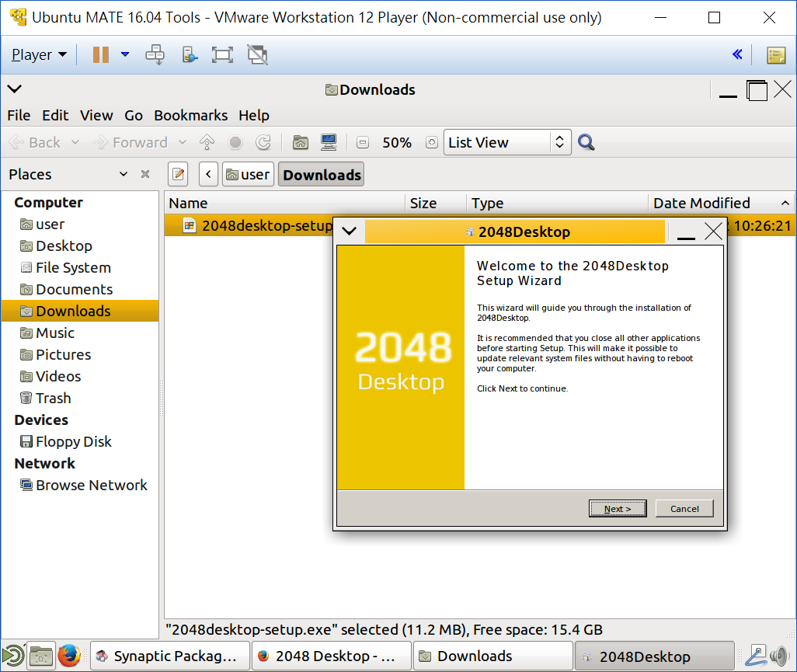Click the Downloads breadcrumb button
The width and height of the screenshot is (797, 672).
(x=322, y=174)
